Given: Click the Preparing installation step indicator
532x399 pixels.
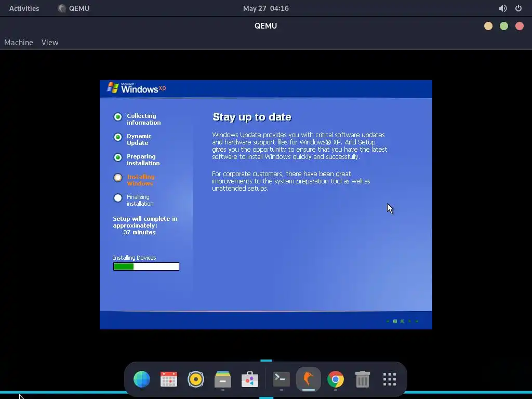Looking at the screenshot, I should tap(118, 157).
